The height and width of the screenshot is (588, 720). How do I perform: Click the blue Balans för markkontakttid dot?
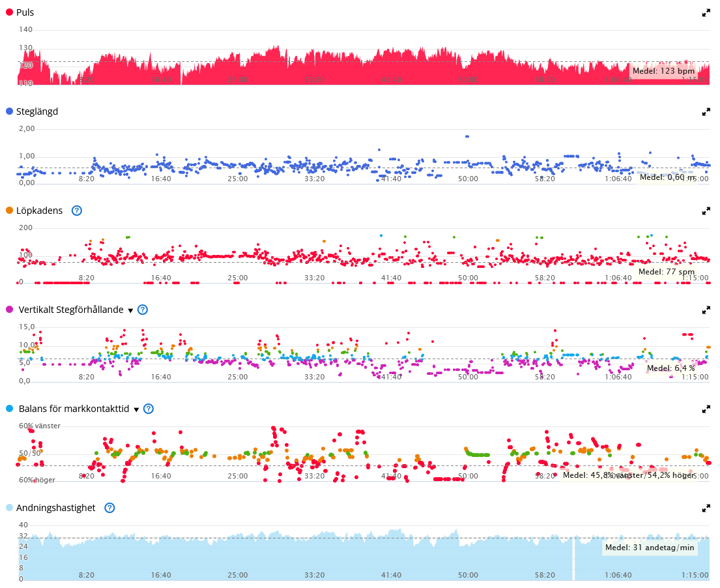[x=9, y=408]
